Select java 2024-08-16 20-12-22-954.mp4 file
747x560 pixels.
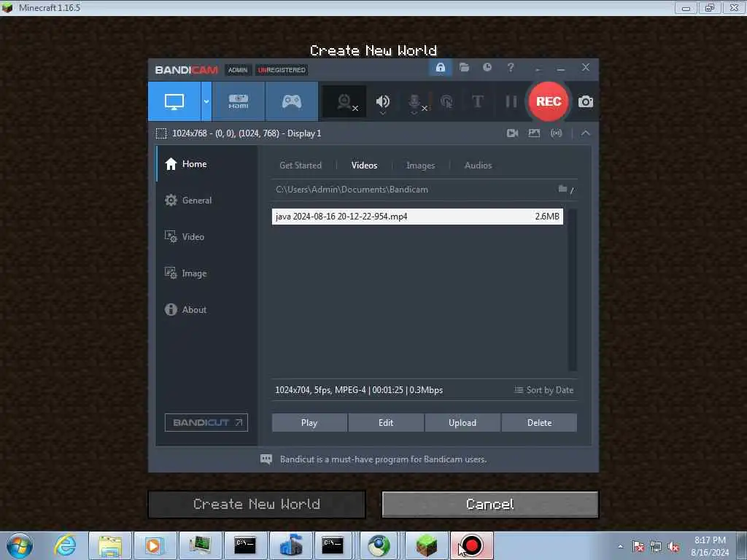pos(417,216)
